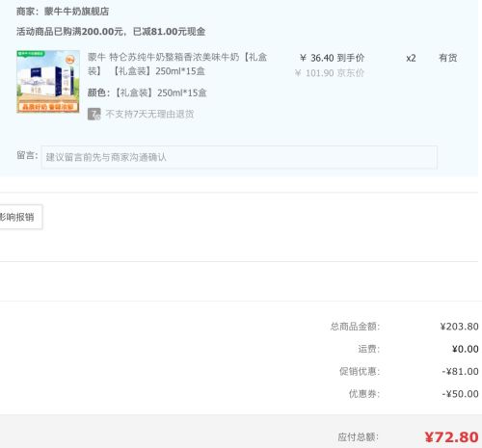Viewport: 482px width, 448px height.
Task: Click the 运费 ¥0.00 value
Action: pos(465,349)
